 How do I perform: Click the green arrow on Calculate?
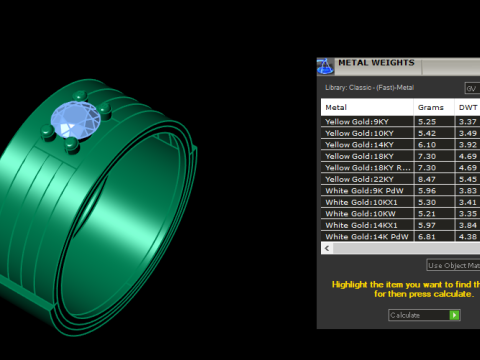pyautogui.click(x=454, y=315)
